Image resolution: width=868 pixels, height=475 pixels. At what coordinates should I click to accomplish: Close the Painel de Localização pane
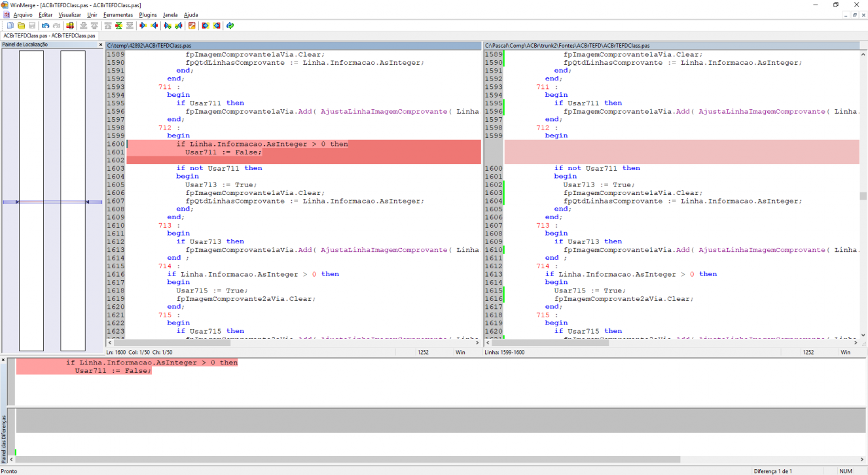tap(101, 44)
